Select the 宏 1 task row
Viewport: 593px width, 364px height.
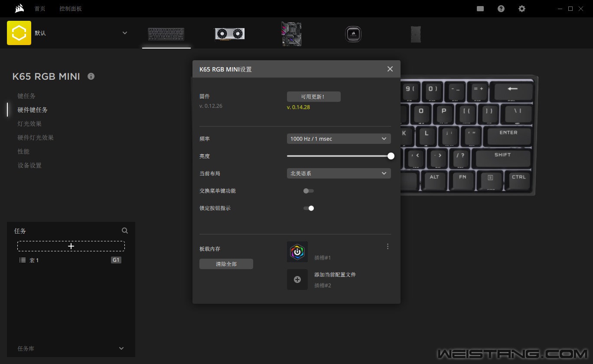71,260
